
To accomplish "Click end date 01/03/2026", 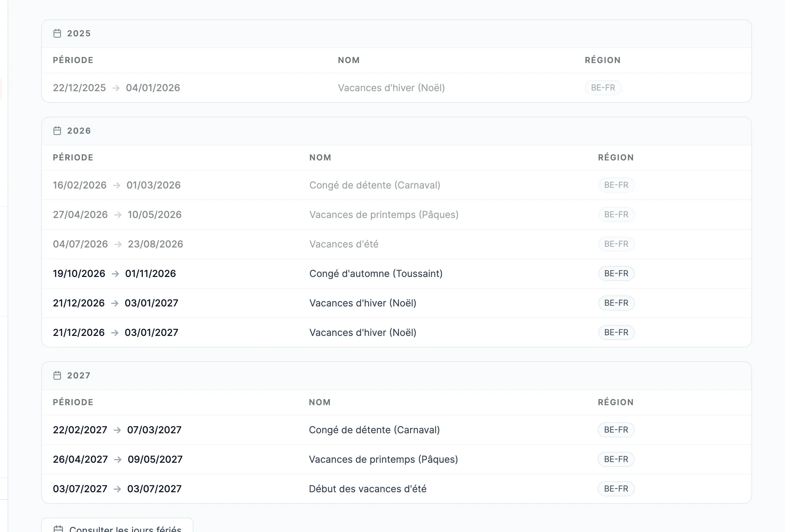I will [x=154, y=185].
